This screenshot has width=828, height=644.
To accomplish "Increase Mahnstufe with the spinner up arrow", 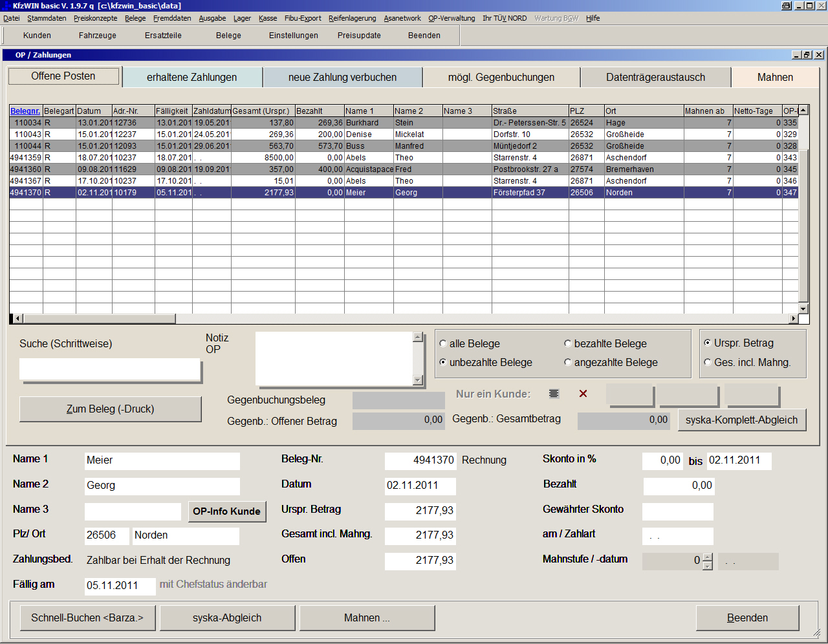I will [x=708, y=557].
